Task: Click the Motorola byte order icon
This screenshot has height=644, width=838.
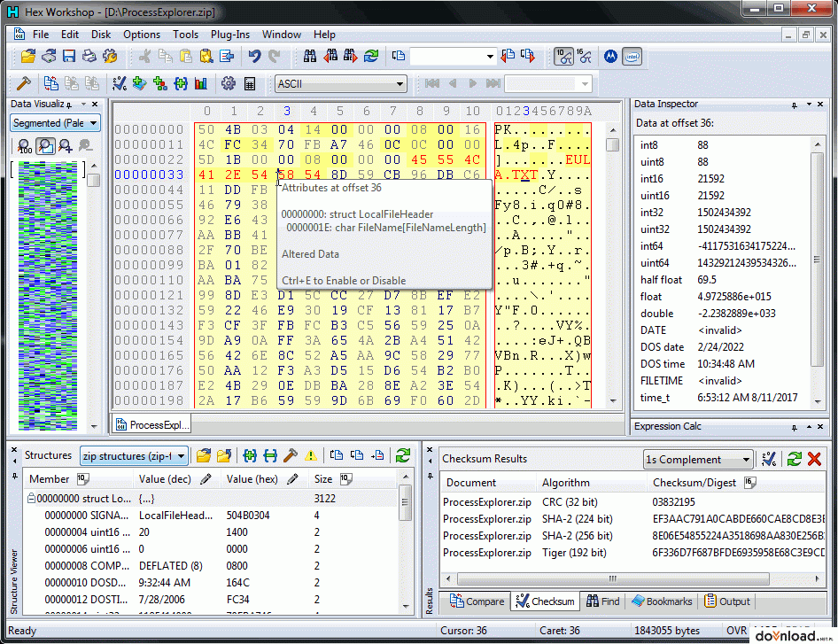Action: (x=610, y=56)
